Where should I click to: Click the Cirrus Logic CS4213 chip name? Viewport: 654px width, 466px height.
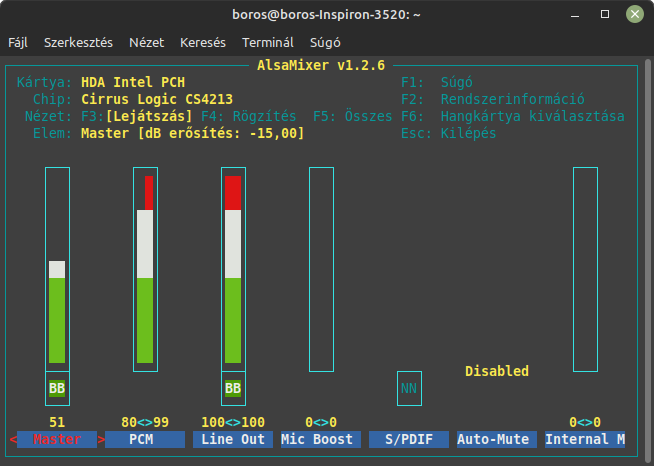157,99
